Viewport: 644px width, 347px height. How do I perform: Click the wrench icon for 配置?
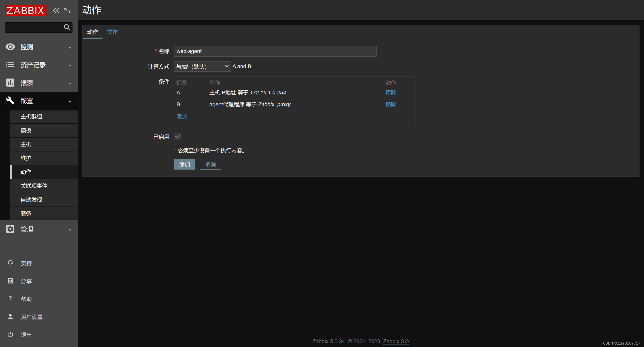click(x=10, y=100)
